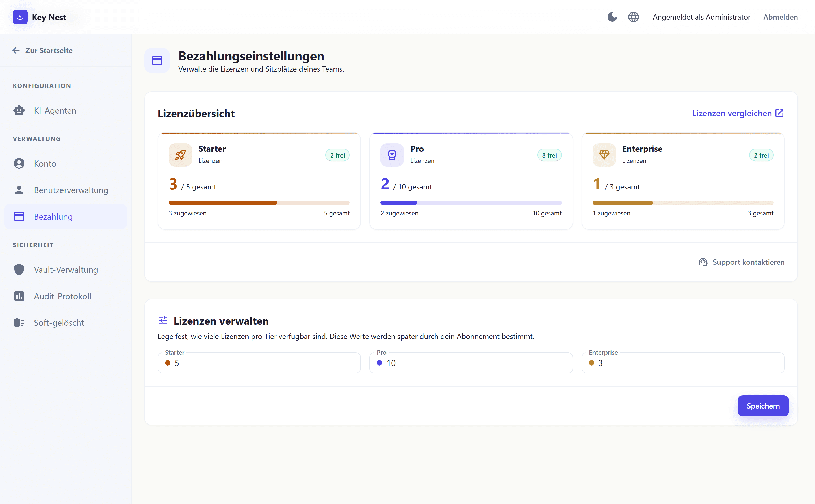Open Vault-Verwaltung menu item
This screenshot has height=504, width=815.
(66, 269)
